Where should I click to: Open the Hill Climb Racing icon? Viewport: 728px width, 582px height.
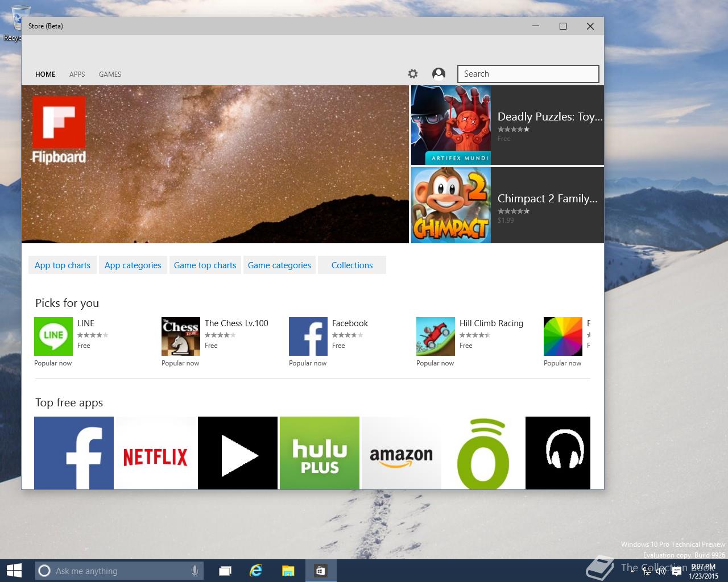[436, 336]
